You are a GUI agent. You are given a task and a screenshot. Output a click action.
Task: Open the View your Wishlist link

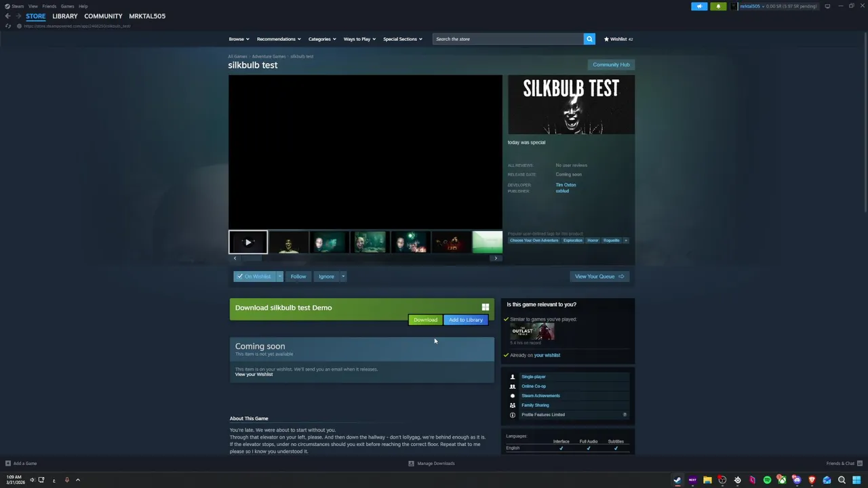pyautogui.click(x=254, y=375)
